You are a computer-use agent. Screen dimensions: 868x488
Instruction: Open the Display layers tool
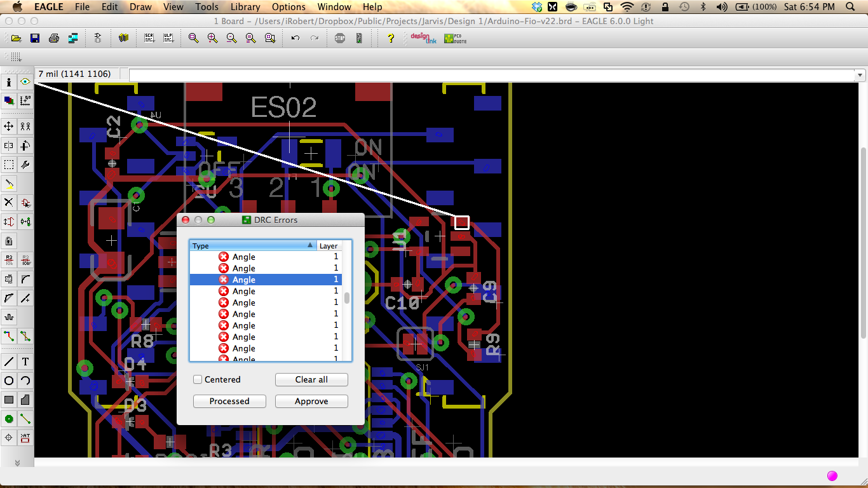9,100
